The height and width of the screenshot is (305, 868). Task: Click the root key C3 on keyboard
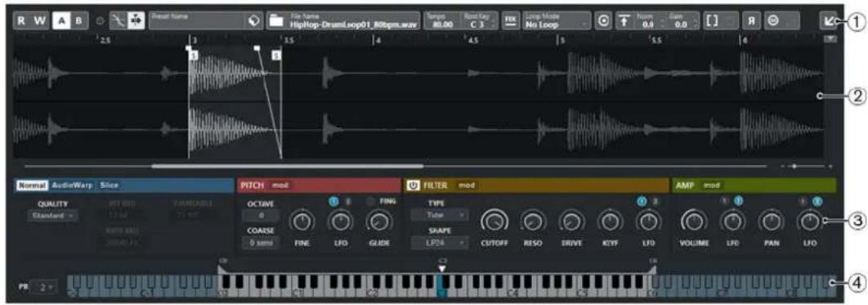[x=441, y=285]
